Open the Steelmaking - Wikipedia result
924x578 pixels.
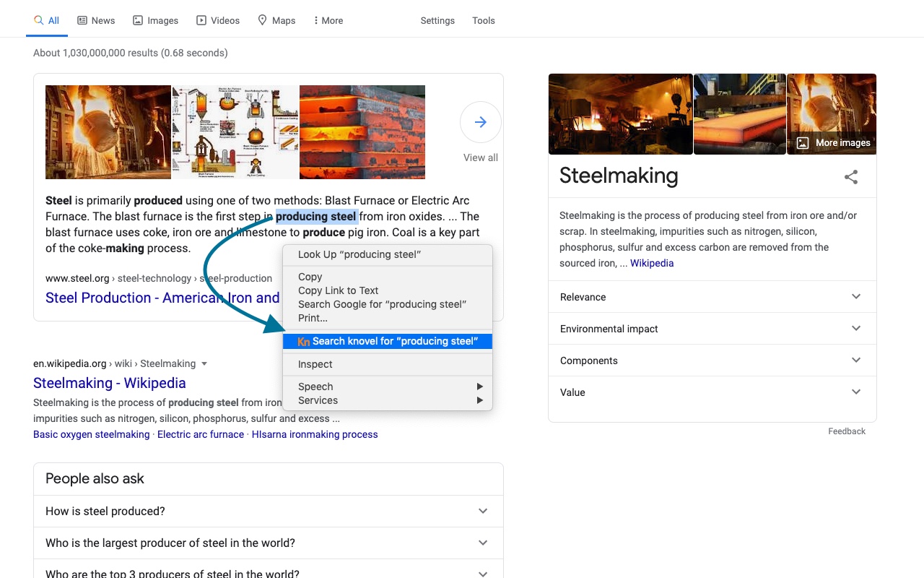coord(110,383)
